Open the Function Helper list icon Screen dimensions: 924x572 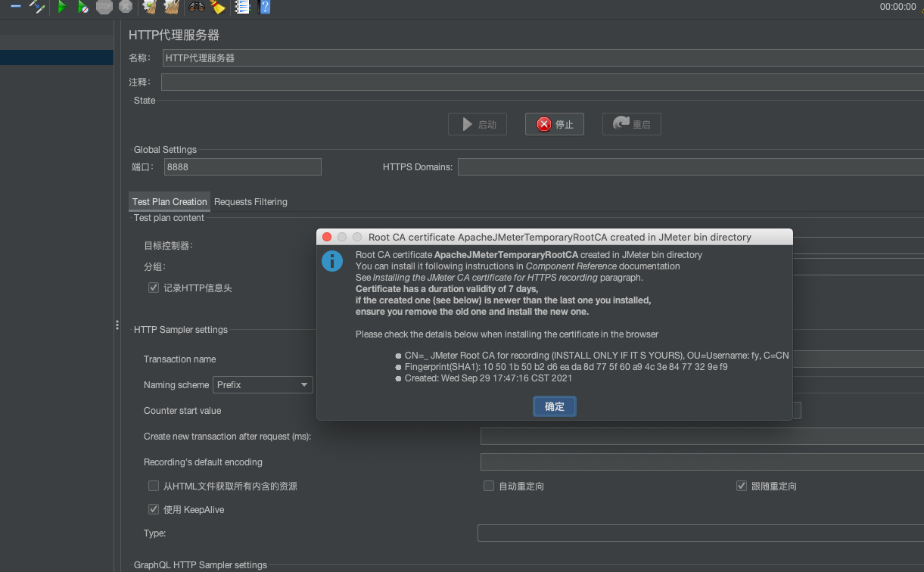pyautogui.click(x=242, y=7)
